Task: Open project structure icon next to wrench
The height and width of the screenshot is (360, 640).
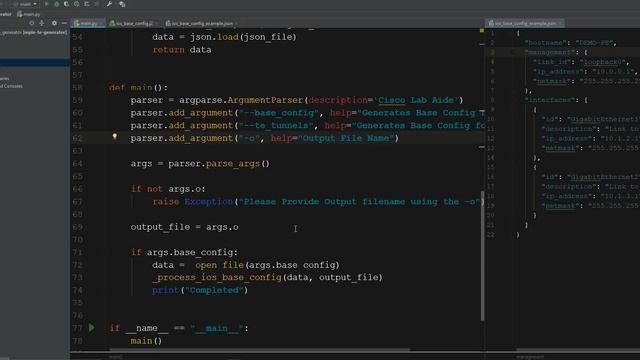Action: (122, 4)
